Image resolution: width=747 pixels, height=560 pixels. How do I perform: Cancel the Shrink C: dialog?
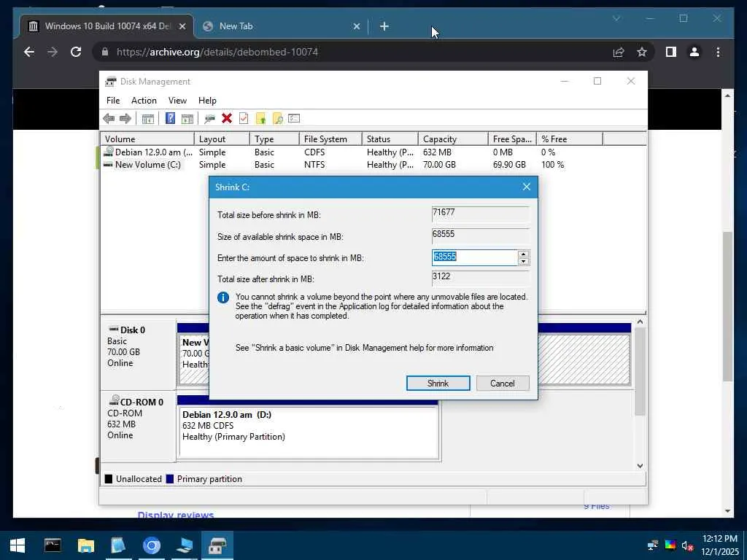pos(502,384)
